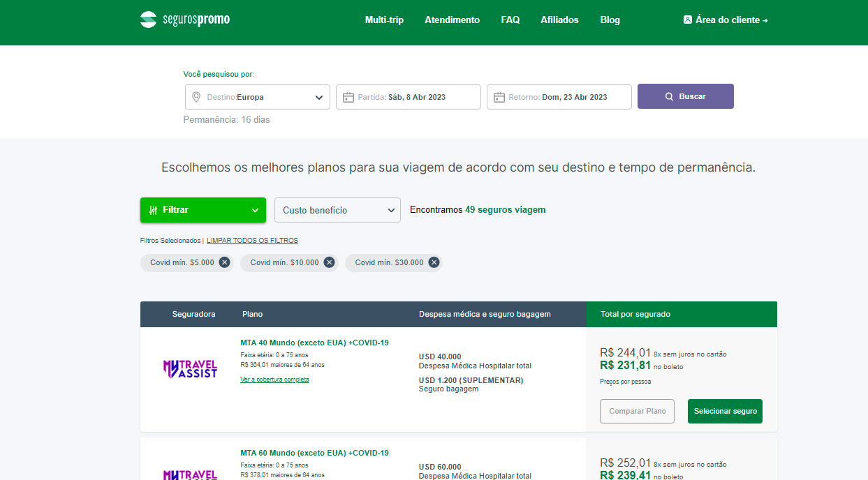Click the Área do cliente user icon
This screenshot has width=868, height=480.
tap(688, 20)
